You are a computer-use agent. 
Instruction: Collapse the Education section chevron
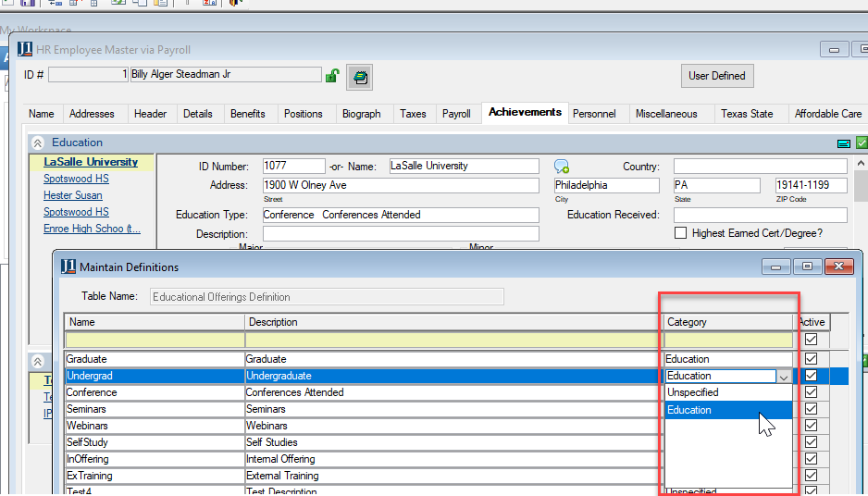click(38, 143)
